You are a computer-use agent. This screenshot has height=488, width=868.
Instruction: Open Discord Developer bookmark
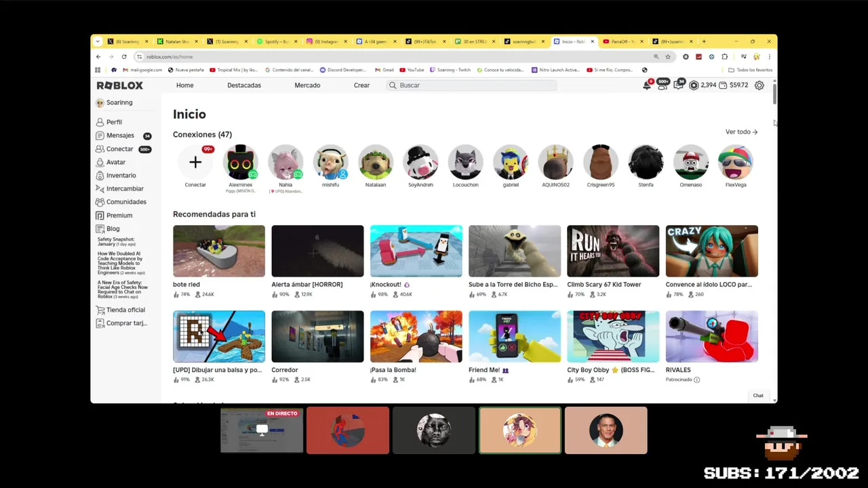pos(342,70)
